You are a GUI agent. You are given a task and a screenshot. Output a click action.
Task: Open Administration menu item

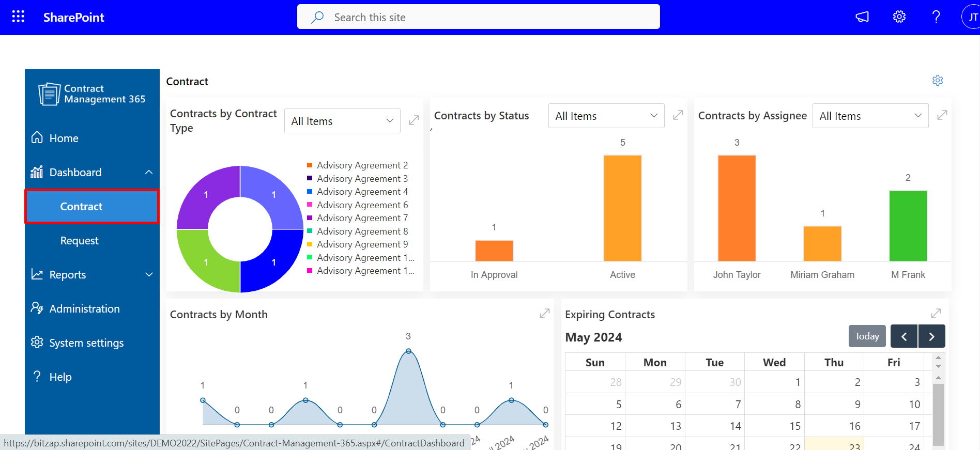[x=92, y=308]
